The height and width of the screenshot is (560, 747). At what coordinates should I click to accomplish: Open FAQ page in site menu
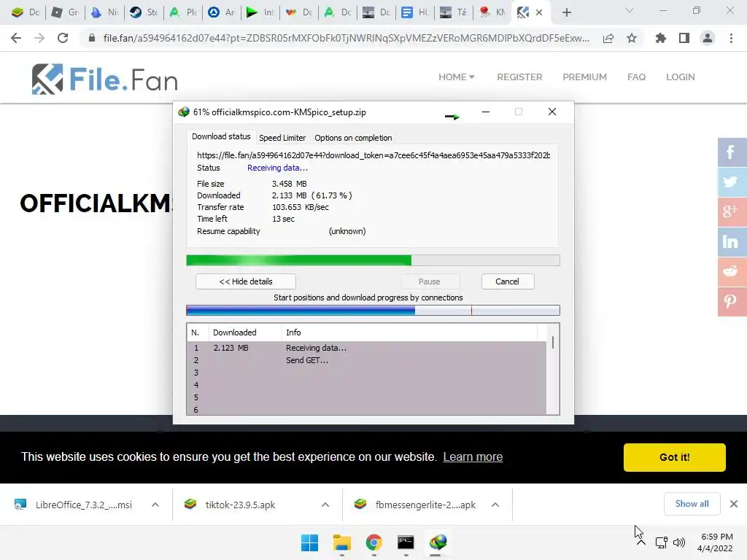636,77
